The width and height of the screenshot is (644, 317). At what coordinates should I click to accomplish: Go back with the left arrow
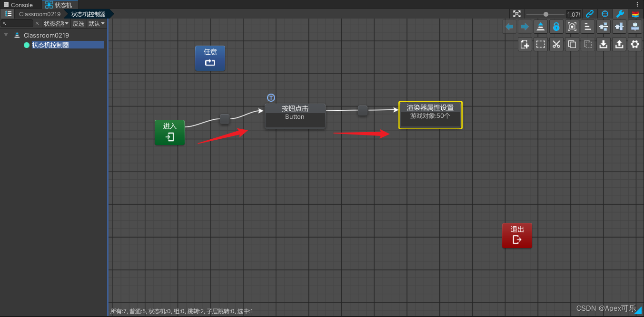509,27
